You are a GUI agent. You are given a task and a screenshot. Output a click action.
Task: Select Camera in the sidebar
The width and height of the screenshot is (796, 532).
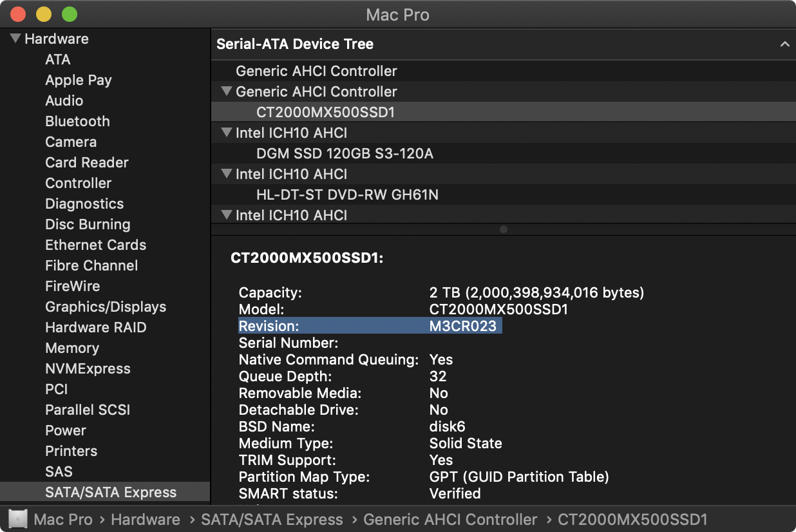(x=71, y=142)
